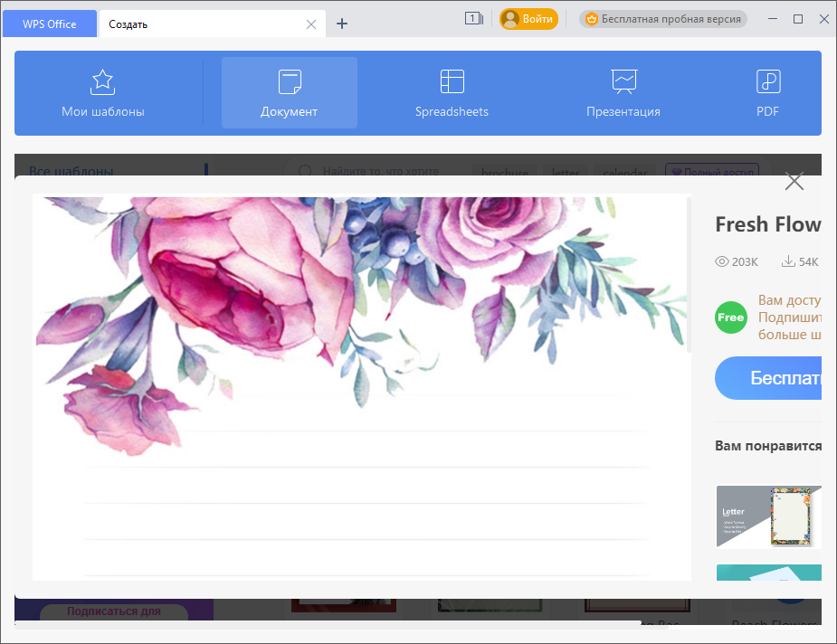
Task: Click the preview vertical scrollbar
Action: click(x=690, y=275)
